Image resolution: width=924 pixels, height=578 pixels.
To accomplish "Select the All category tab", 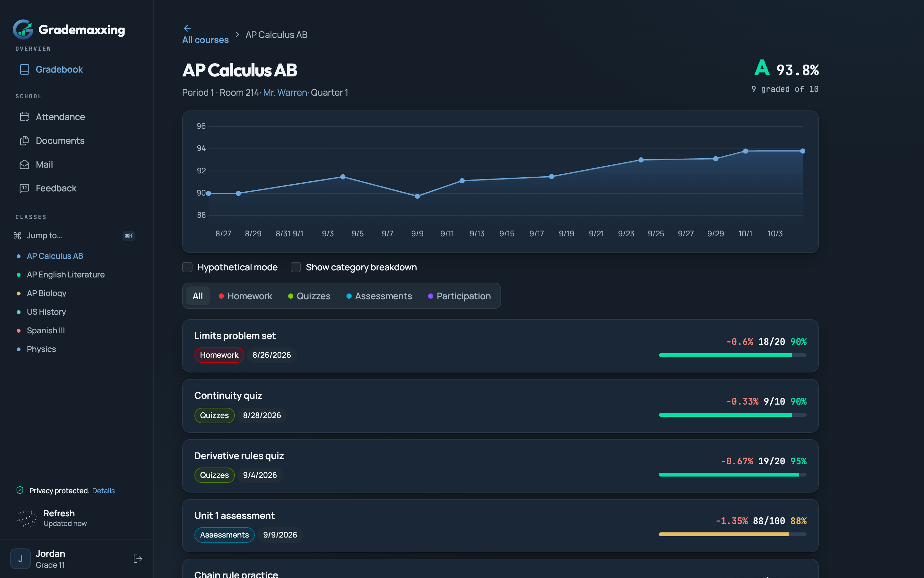I will [198, 296].
